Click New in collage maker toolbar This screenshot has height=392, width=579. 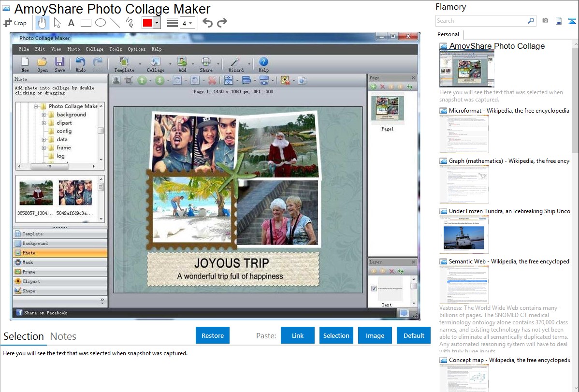point(25,64)
